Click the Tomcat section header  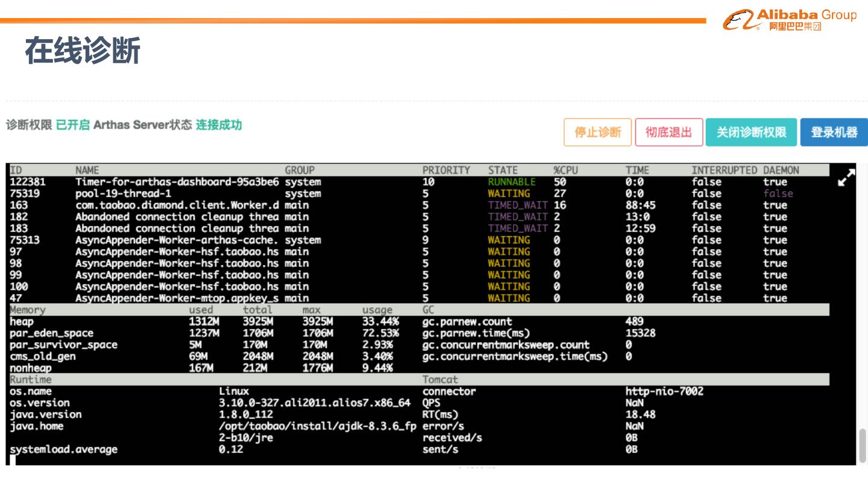(x=440, y=380)
